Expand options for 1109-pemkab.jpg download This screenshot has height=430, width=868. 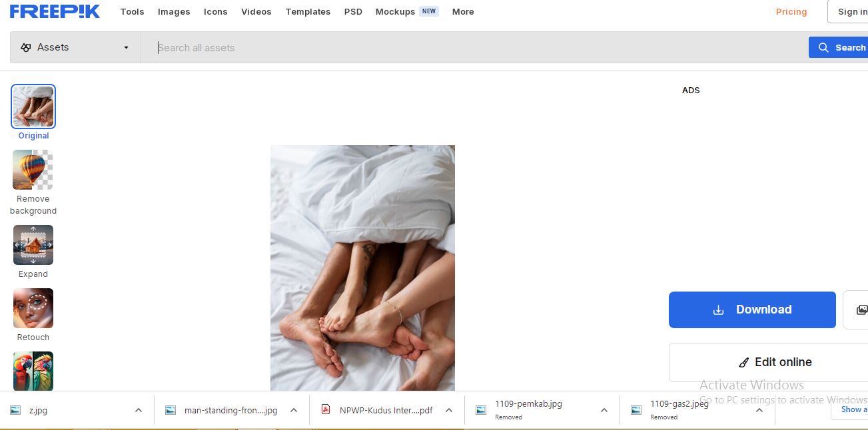point(604,410)
